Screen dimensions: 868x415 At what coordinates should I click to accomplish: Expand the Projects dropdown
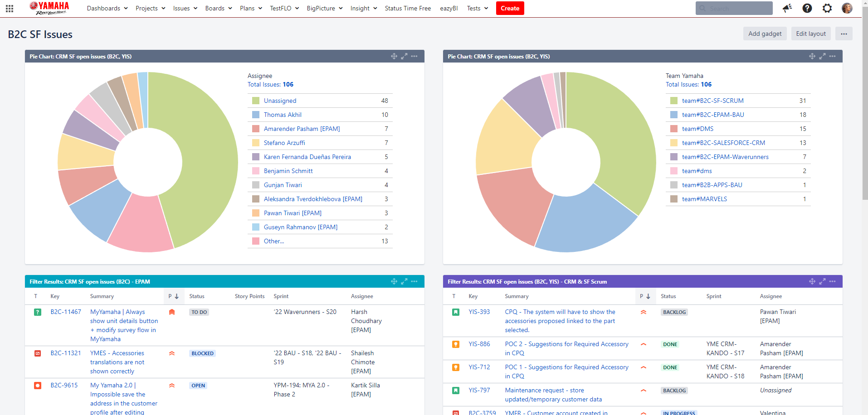click(151, 8)
